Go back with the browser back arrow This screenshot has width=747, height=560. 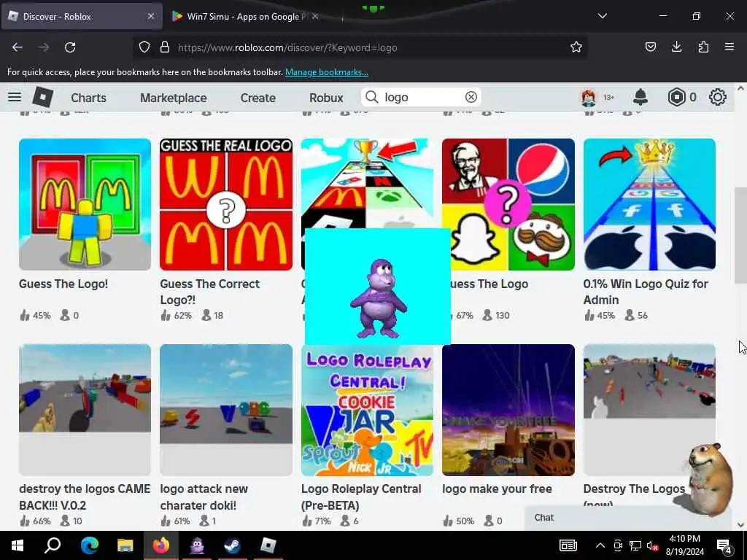pyautogui.click(x=18, y=47)
